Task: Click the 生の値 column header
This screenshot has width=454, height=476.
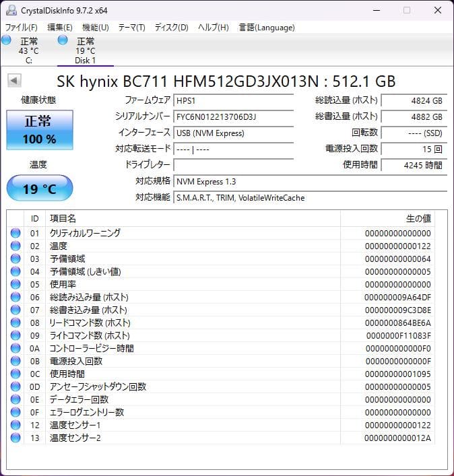Action: tap(387, 219)
